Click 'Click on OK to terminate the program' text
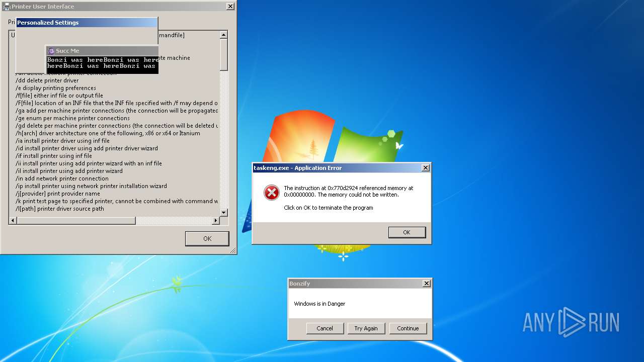 [329, 208]
